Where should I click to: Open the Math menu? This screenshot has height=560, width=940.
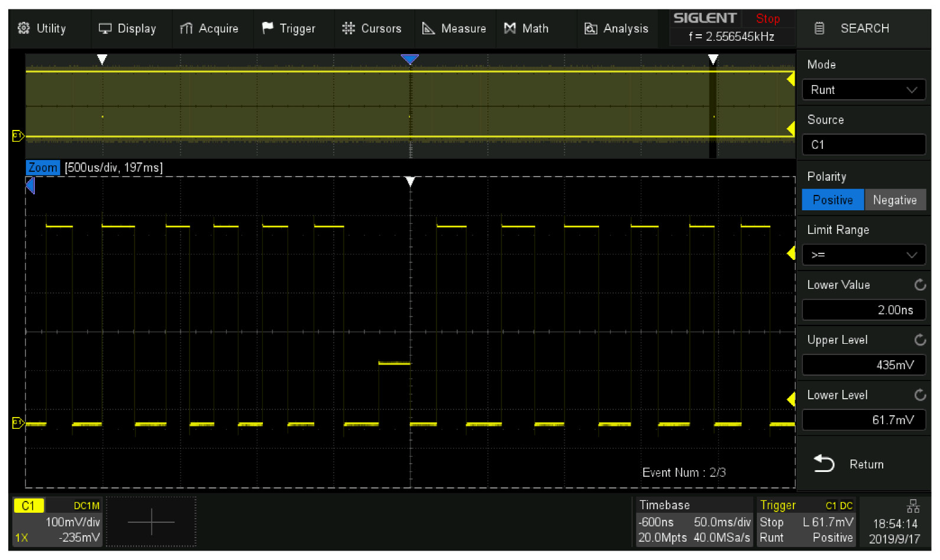point(526,28)
